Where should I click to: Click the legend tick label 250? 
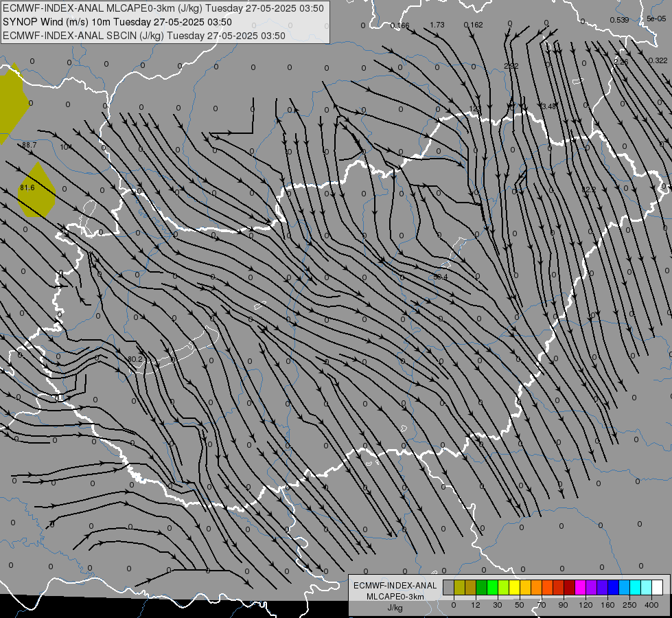629,605
